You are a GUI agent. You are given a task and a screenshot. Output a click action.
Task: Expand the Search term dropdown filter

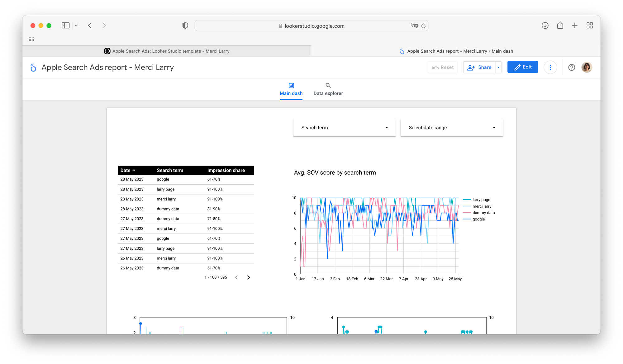pos(344,128)
